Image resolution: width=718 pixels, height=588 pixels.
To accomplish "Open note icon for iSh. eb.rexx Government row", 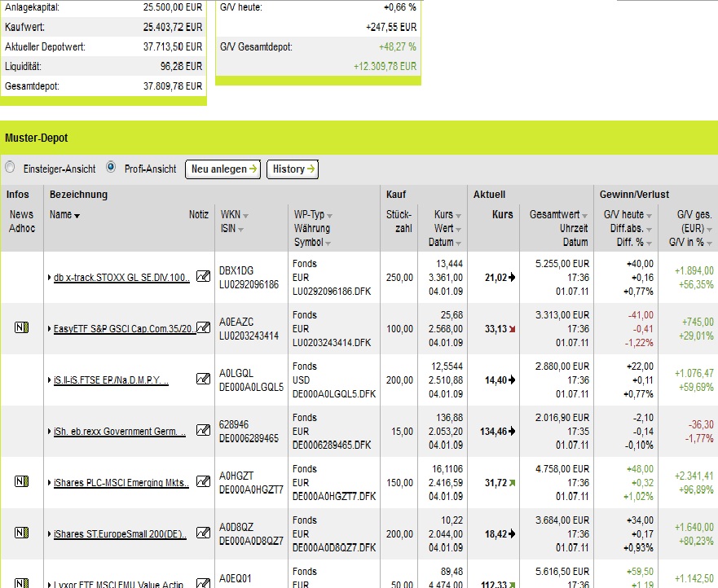I will pyautogui.click(x=203, y=430).
